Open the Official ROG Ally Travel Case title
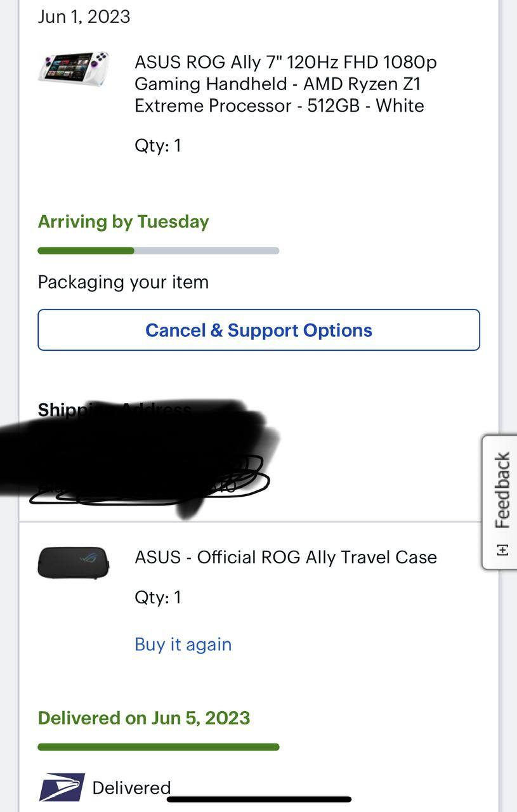Screen dimensions: 517x812 (285, 557)
